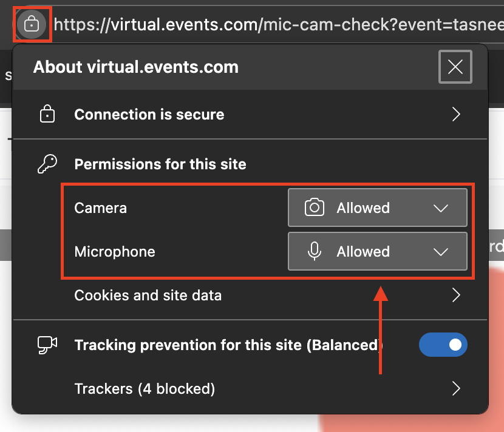504x432 pixels.
Task: Click the lock icon in address bar
Action: (32, 24)
